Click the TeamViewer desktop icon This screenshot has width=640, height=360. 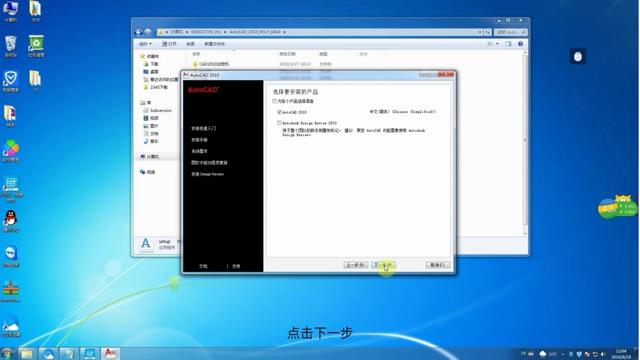pos(11,256)
